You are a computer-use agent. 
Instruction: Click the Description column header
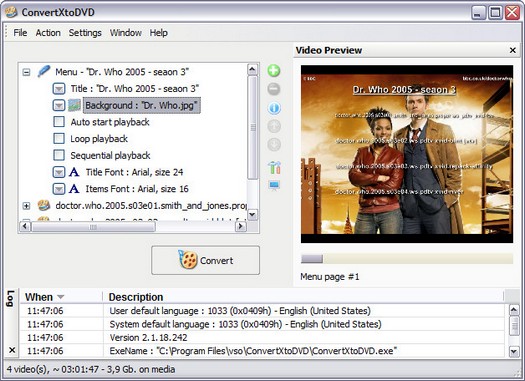136,297
